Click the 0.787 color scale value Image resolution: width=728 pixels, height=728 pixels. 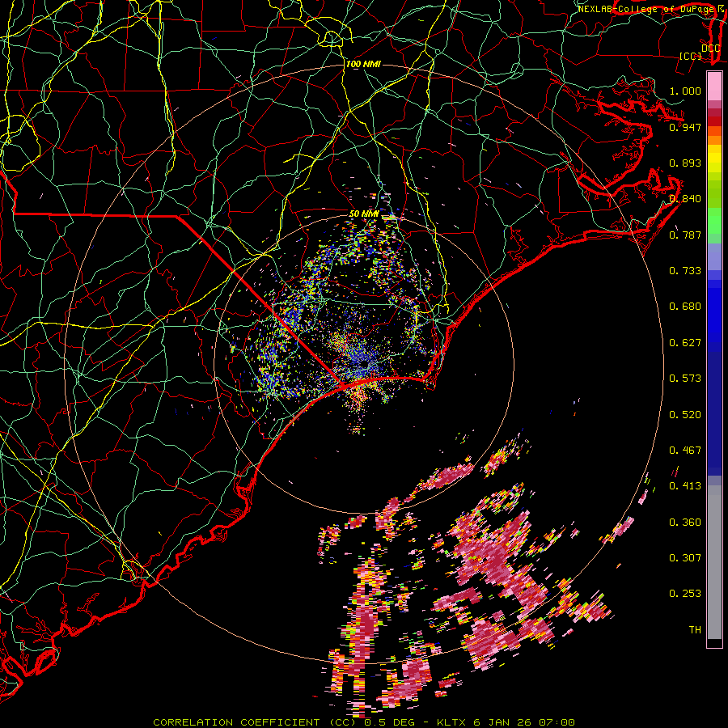click(685, 235)
